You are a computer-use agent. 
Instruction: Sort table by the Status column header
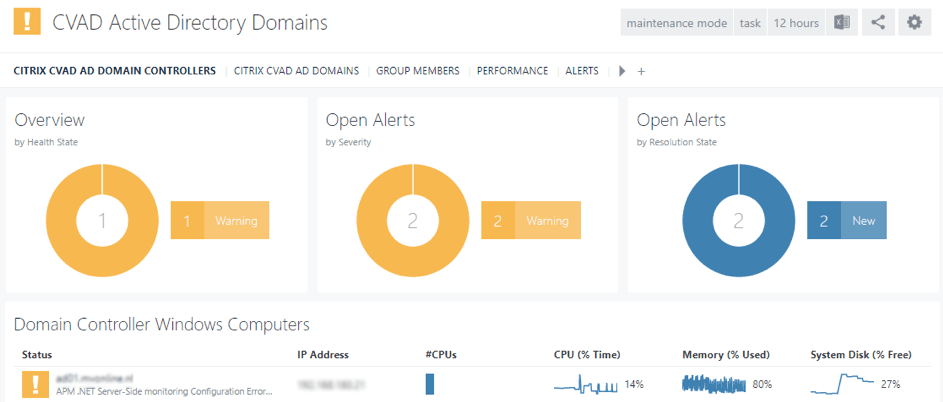[x=37, y=354]
